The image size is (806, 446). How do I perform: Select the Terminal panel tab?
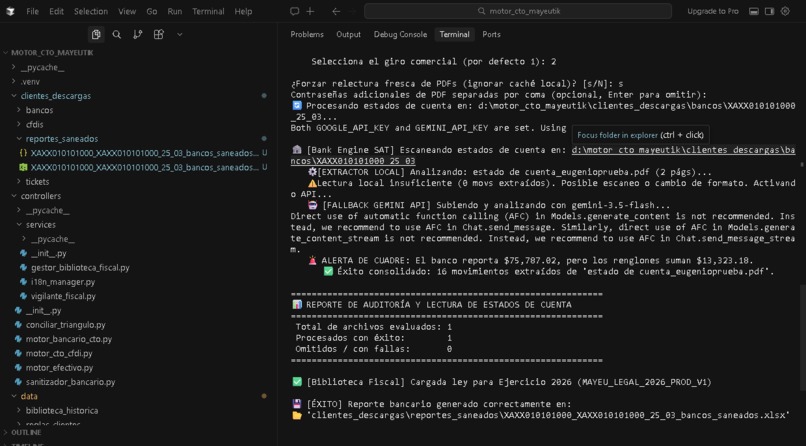[454, 34]
